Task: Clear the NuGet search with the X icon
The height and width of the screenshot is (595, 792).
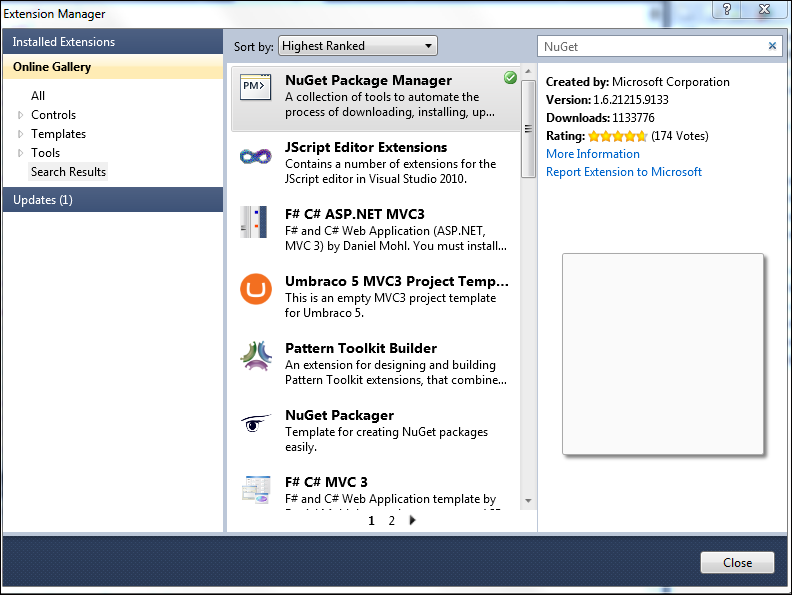Action: 772,46
